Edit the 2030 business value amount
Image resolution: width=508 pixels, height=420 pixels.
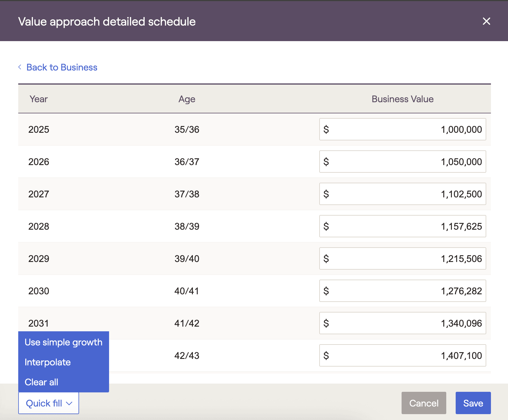pos(402,291)
